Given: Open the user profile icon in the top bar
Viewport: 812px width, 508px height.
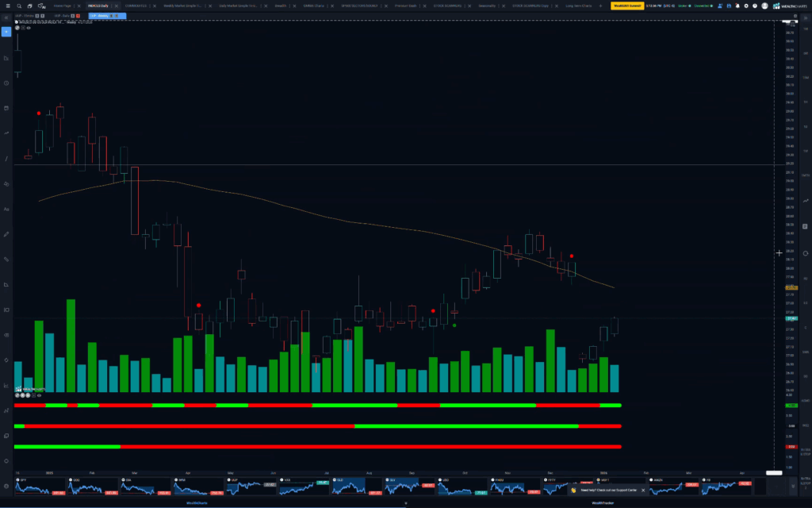Looking at the screenshot, I should [764, 6].
